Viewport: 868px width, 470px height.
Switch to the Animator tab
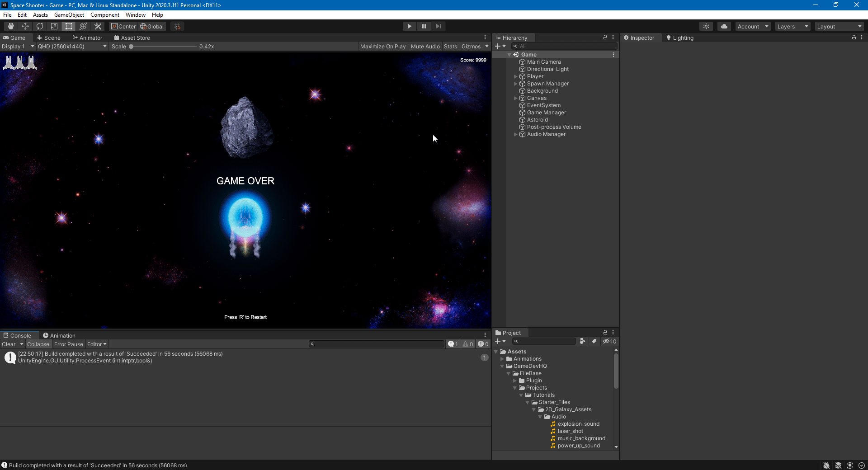[88, 38]
